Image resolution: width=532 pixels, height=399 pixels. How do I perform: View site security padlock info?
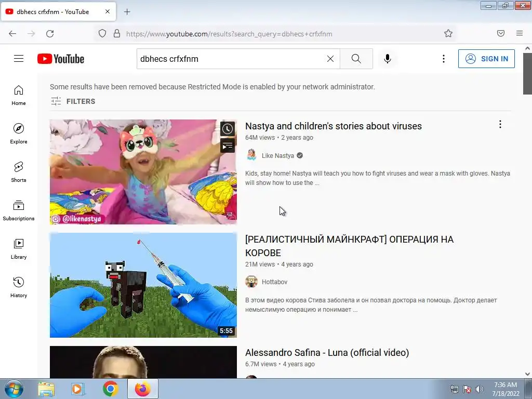tap(117, 33)
